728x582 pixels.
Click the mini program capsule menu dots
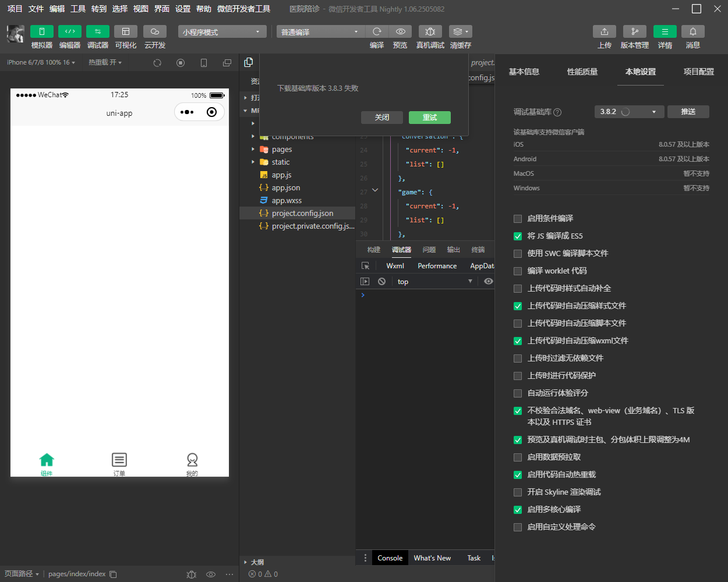click(187, 112)
